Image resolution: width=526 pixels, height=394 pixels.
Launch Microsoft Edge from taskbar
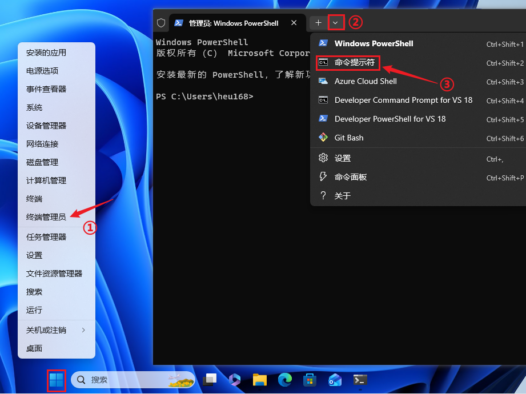coord(285,380)
